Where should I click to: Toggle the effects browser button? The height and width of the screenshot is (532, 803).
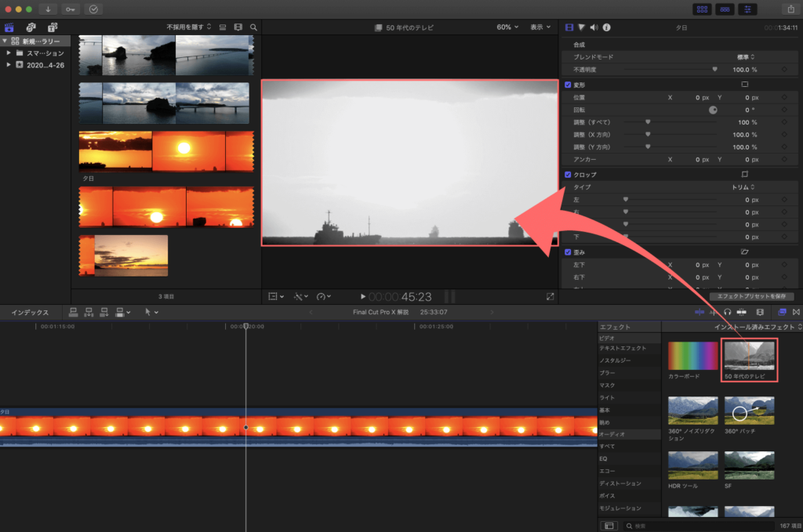point(782,312)
